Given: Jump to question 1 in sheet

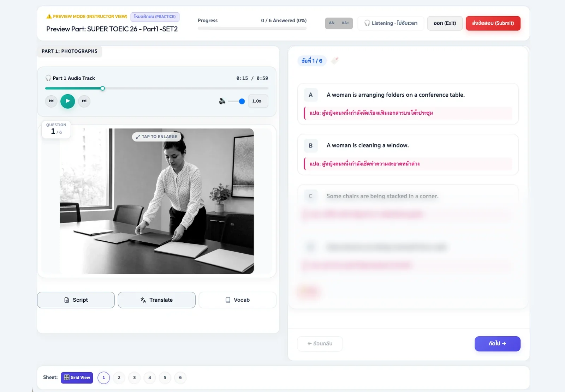Looking at the screenshot, I should click(x=104, y=378).
